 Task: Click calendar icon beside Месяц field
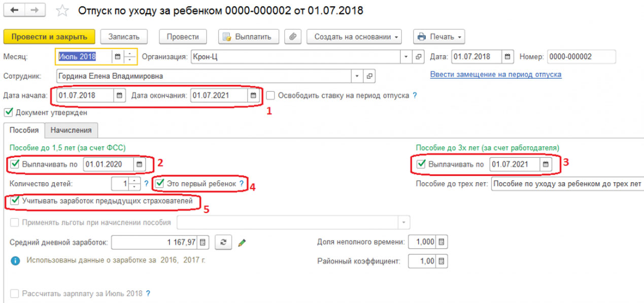[x=118, y=57]
